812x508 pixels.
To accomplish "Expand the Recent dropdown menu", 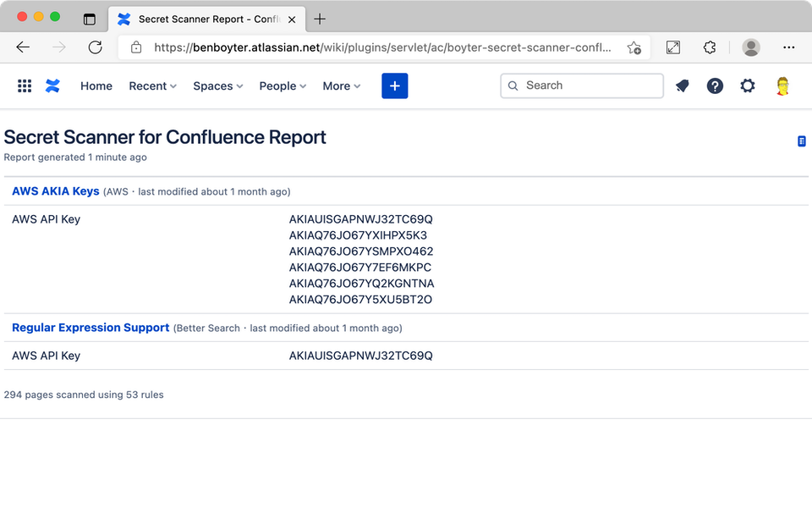I will tap(152, 86).
